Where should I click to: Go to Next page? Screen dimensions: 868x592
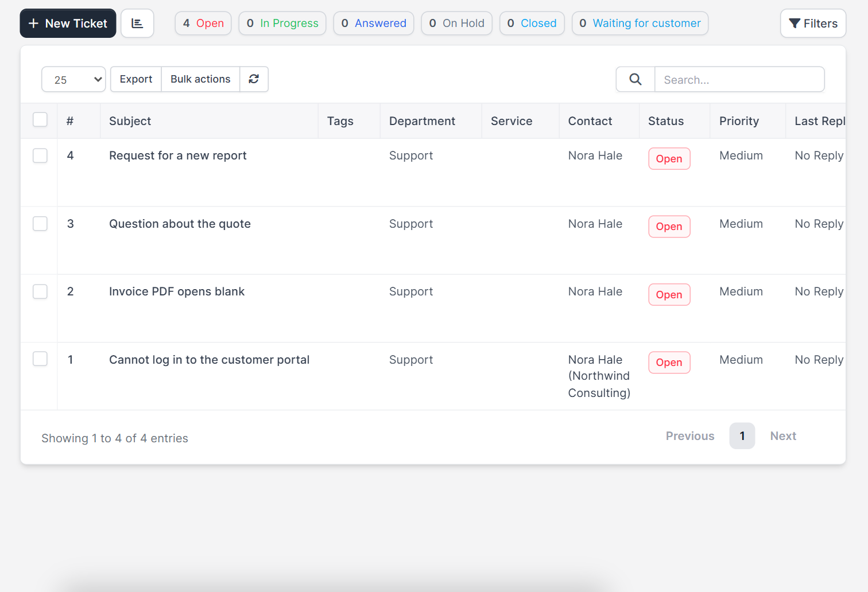pos(783,436)
